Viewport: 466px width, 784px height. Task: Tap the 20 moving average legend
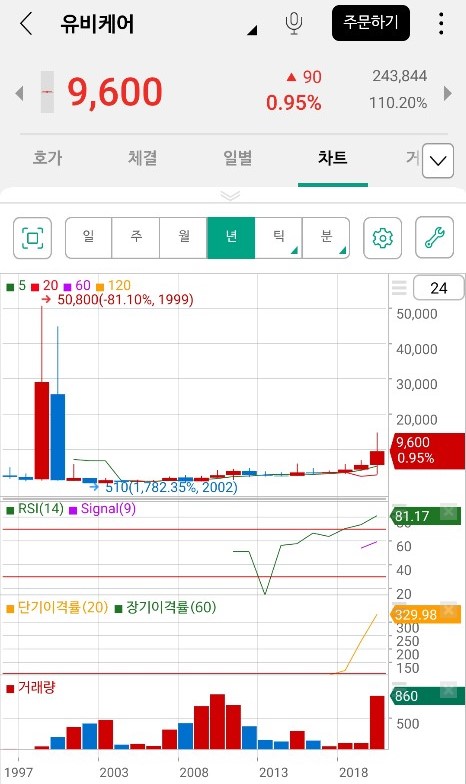[44, 286]
